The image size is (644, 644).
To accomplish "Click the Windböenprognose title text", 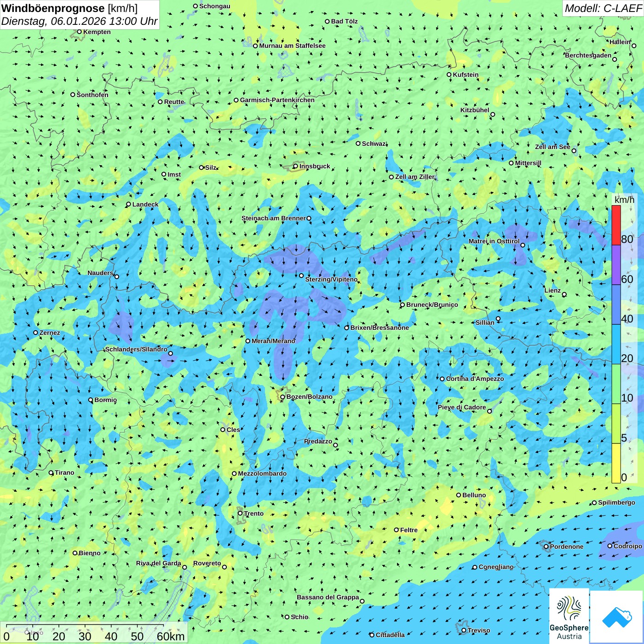I will pyautogui.click(x=53, y=8).
